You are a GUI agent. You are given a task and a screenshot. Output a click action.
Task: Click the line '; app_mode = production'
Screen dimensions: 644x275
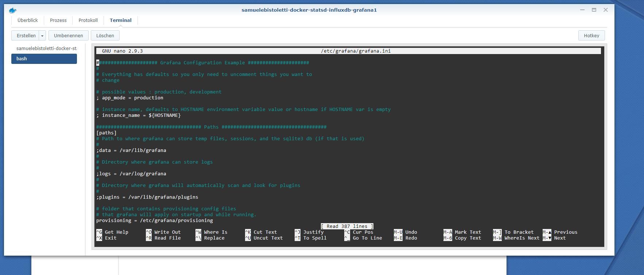point(130,98)
